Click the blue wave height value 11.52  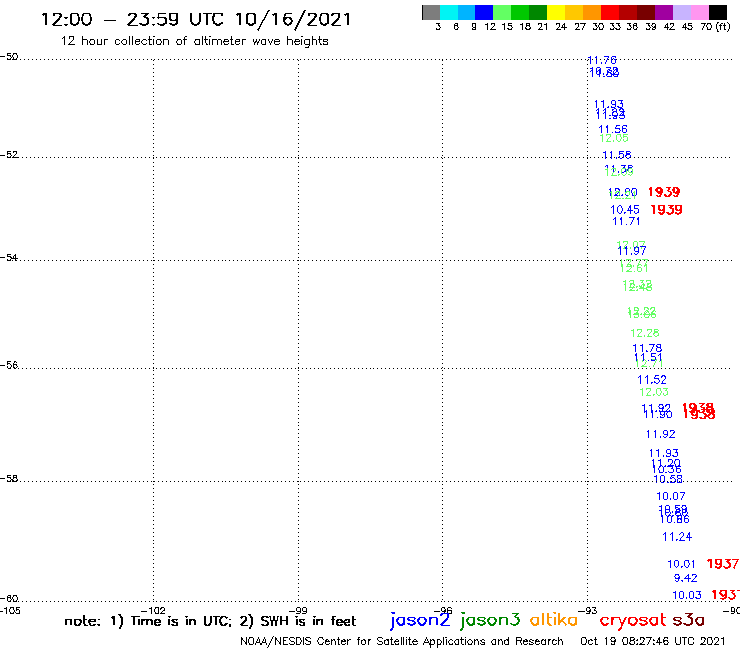coord(652,380)
